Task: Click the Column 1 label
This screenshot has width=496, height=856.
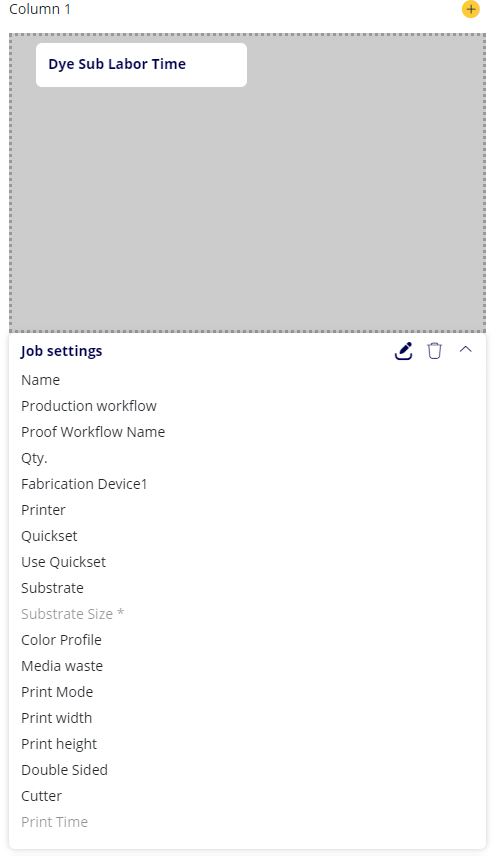Action: pos(40,9)
